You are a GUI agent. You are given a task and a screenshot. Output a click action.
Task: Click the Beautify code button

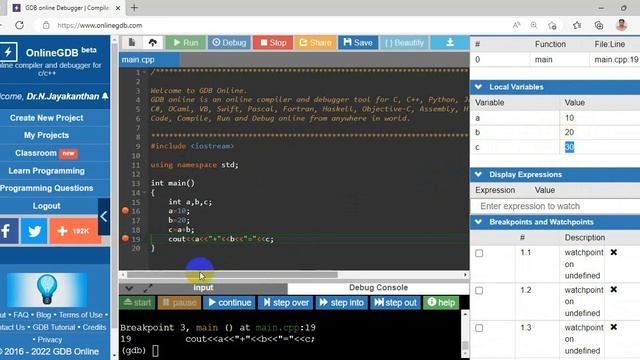click(404, 42)
